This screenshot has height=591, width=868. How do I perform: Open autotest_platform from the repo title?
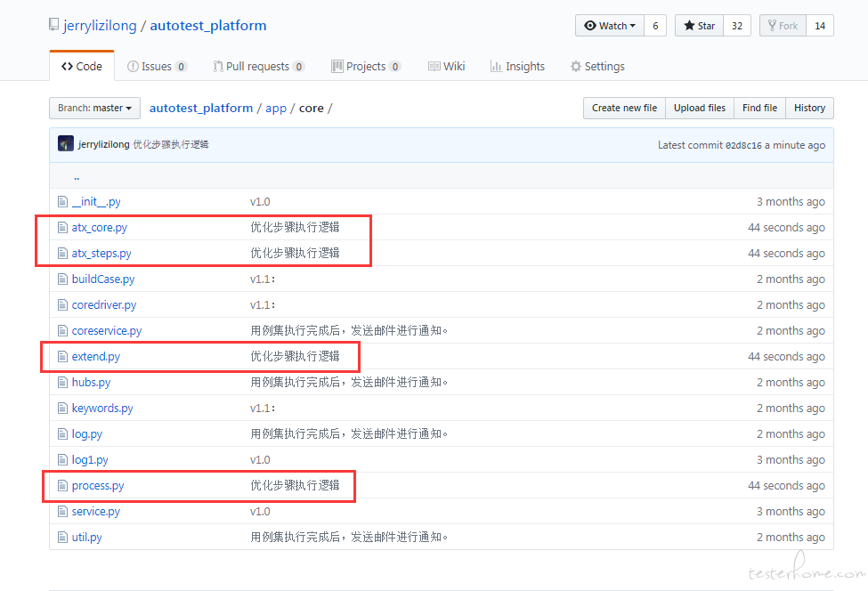pyautogui.click(x=208, y=26)
